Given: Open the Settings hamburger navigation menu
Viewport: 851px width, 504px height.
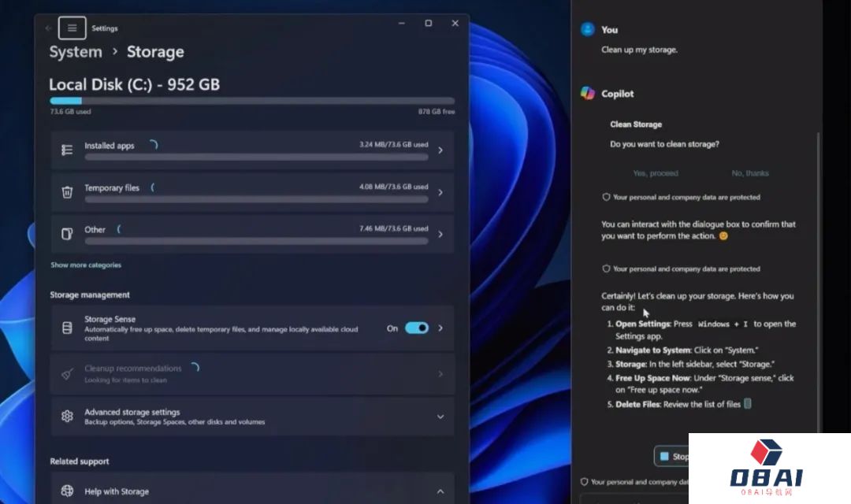Looking at the screenshot, I should 72,28.
